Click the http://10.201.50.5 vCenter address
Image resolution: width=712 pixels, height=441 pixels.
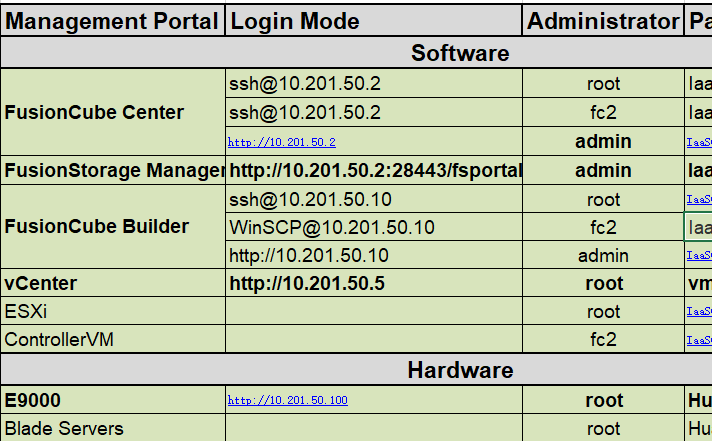pyautogui.click(x=307, y=284)
